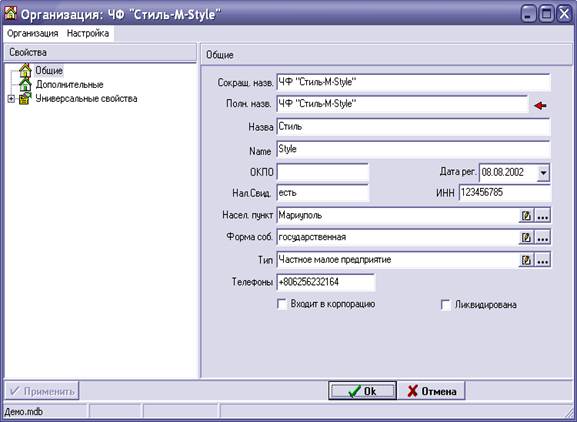Open the Организация menu

[33, 33]
